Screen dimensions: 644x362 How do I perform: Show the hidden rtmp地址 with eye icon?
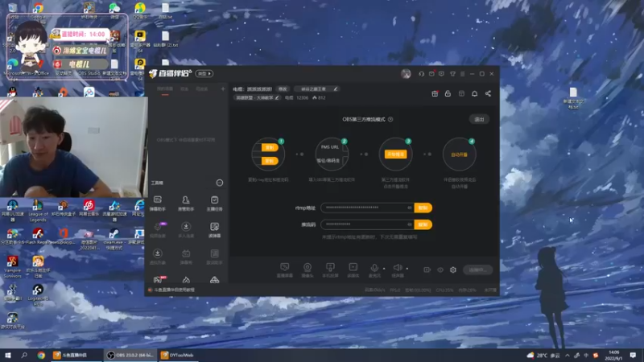click(410, 208)
